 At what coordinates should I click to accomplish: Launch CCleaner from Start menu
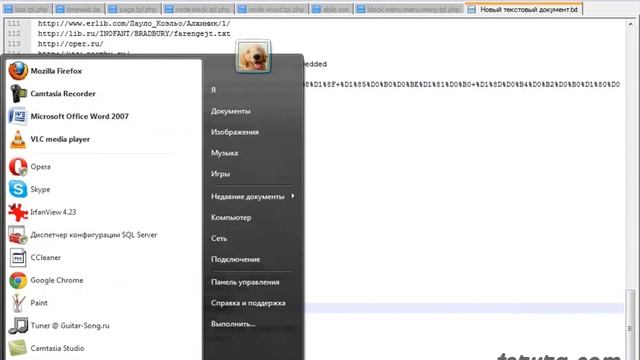pos(45,258)
